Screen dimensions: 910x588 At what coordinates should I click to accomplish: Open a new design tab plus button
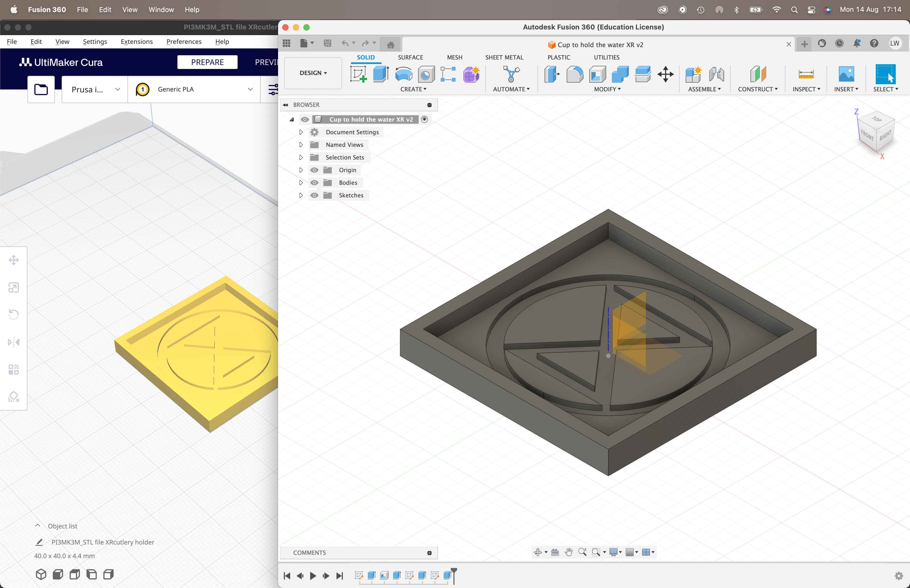click(x=804, y=44)
